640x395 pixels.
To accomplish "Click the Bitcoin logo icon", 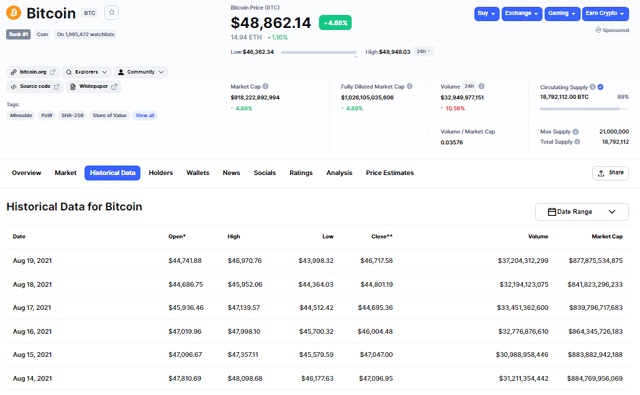I will click(x=13, y=13).
